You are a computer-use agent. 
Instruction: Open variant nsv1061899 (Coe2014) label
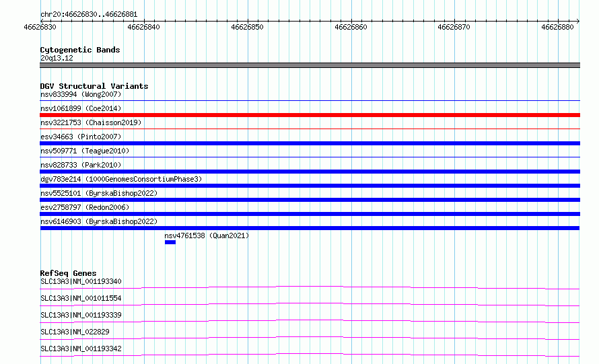click(81, 108)
